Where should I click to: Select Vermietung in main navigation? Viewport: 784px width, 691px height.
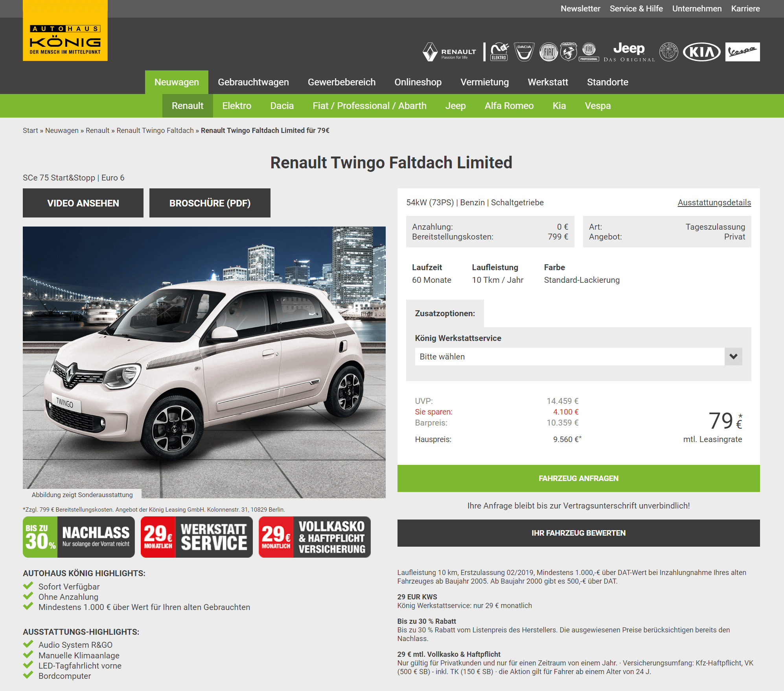click(x=484, y=82)
